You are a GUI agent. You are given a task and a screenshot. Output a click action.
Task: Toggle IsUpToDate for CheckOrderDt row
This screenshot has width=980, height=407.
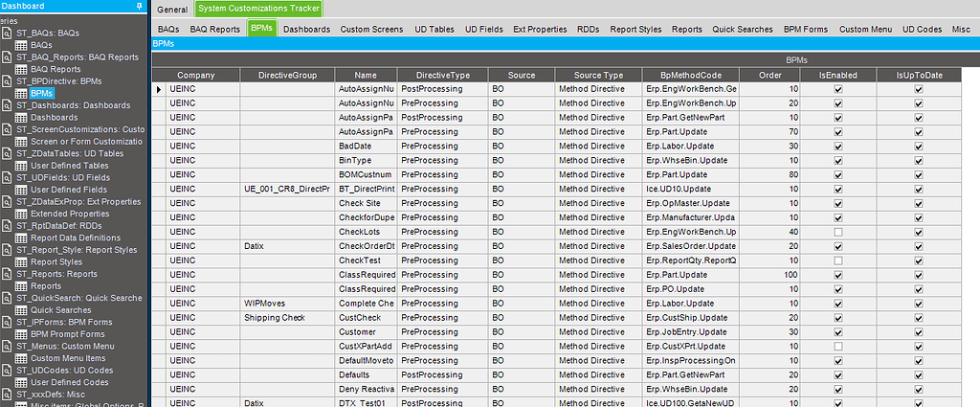click(919, 246)
